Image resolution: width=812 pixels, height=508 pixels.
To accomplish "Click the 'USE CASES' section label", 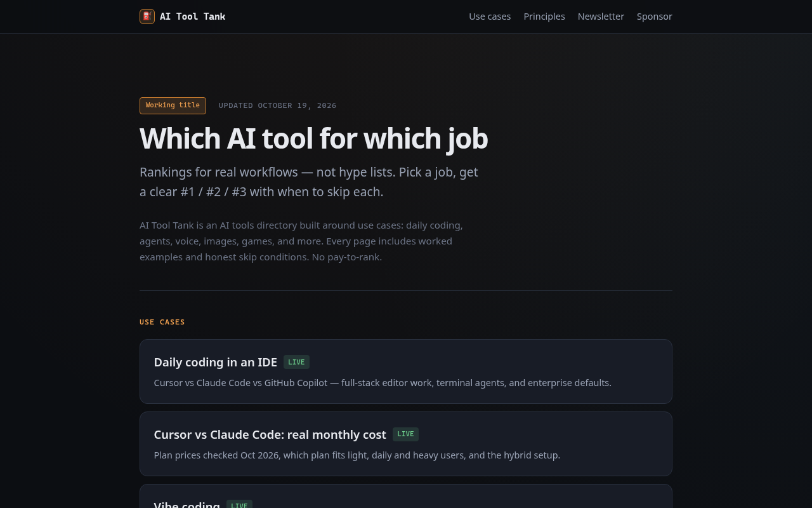I will [162, 323].
